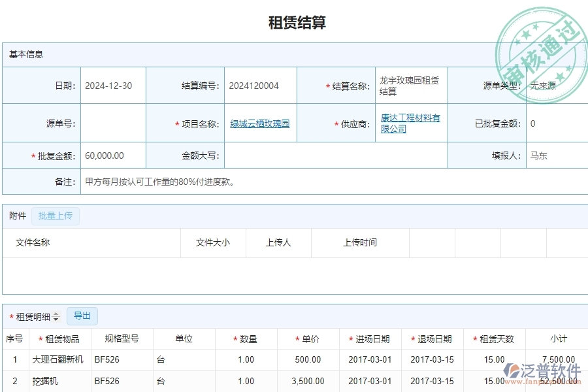Click the 日期 field showing 2024-12-30
Image resolution: width=588 pixels, height=392 pixels.
(112, 86)
